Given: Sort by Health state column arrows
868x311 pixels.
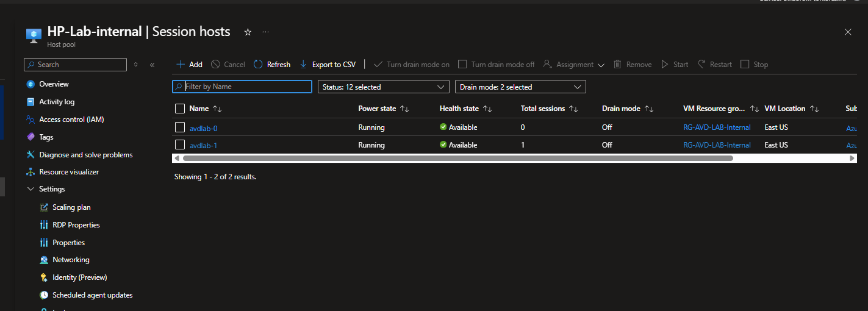Looking at the screenshot, I should 487,109.
